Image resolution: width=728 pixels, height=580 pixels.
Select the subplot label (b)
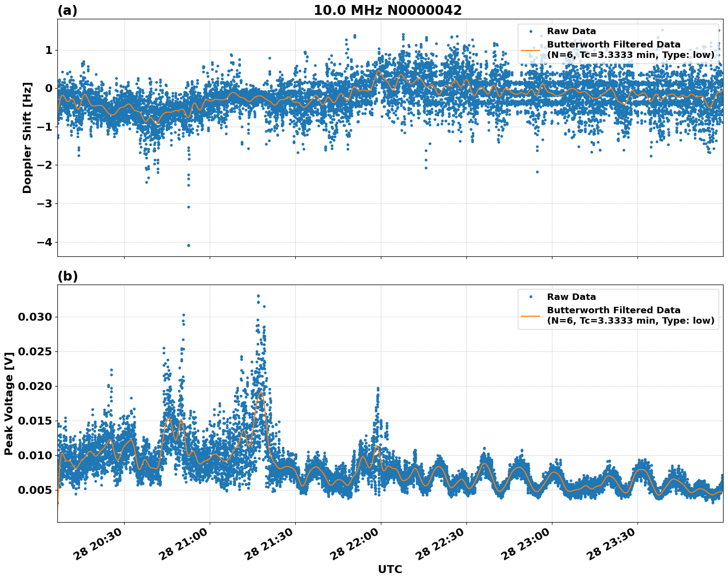point(68,275)
